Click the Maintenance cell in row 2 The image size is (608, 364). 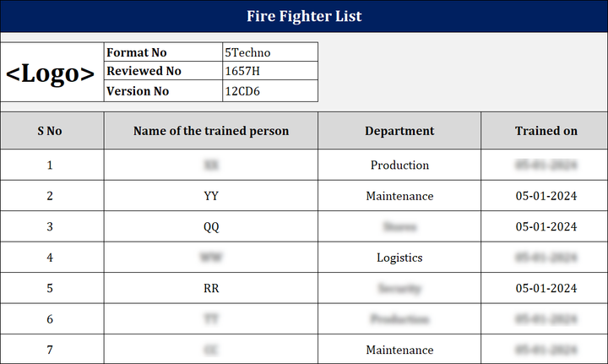pyautogui.click(x=399, y=196)
